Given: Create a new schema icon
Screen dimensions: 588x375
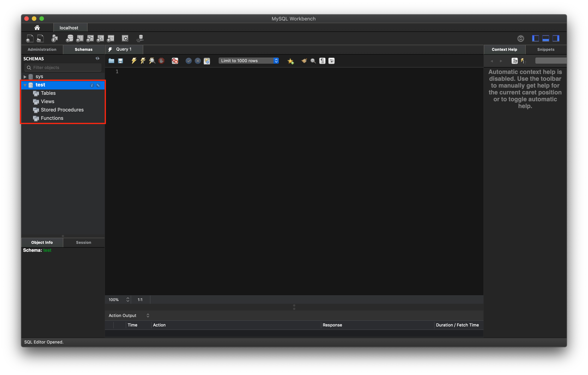Looking at the screenshot, I should click(x=70, y=38).
